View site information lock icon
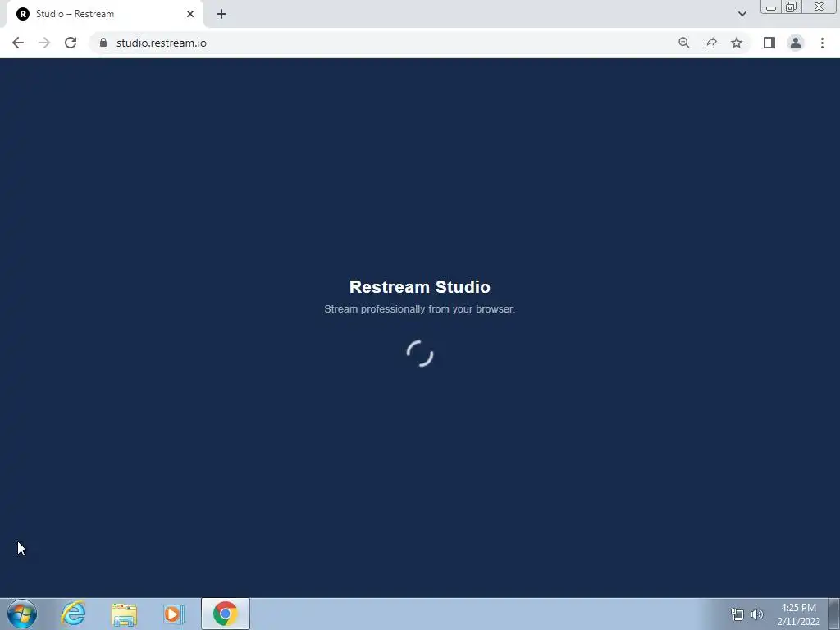This screenshot has width=840, height=630. [103, 43]
